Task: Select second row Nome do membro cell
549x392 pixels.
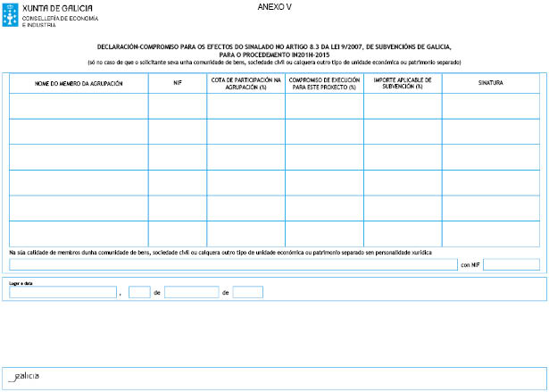Action: point(79,131)
